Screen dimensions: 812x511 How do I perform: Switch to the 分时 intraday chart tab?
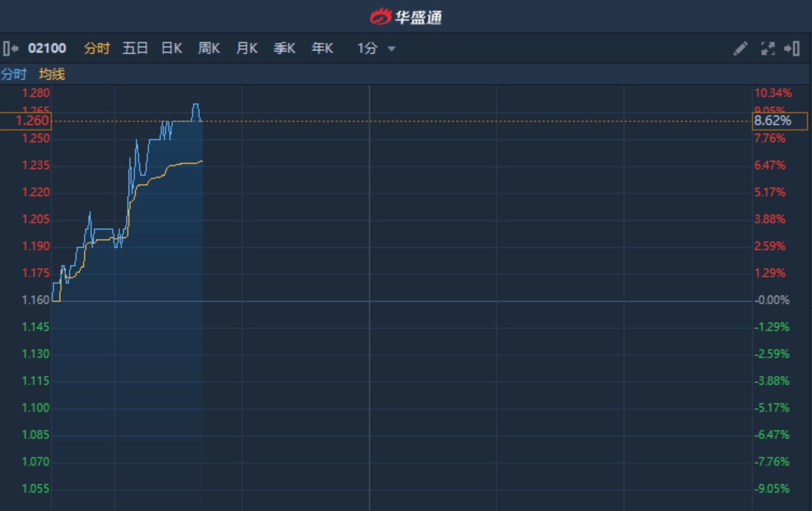pos(97,49)
